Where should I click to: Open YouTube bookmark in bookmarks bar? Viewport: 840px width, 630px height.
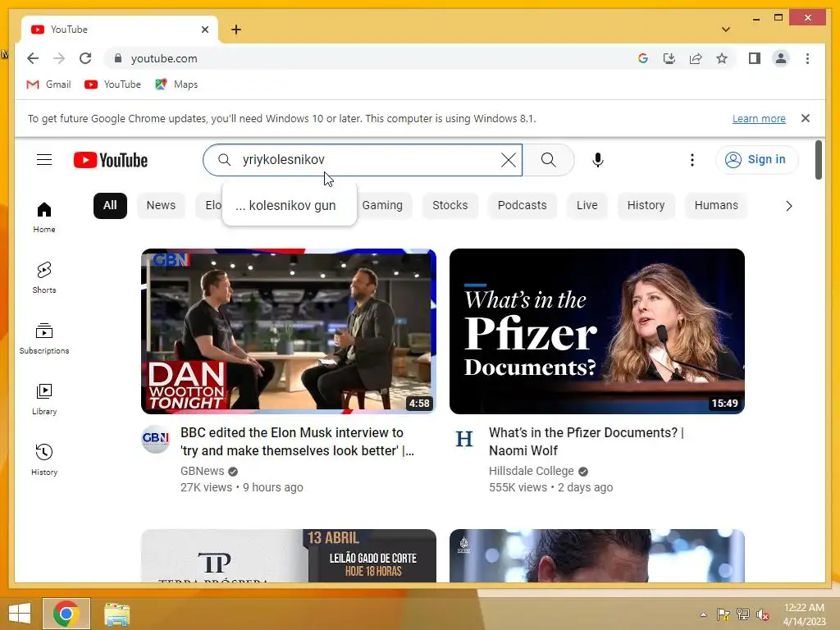[112, 84]
